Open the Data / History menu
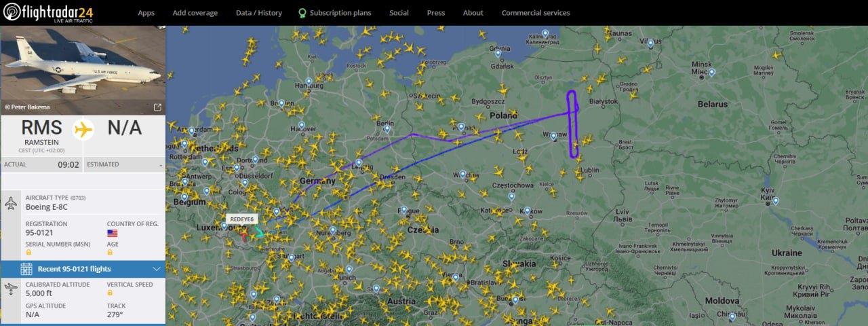Image resolution: width=868 pixels, height=326 pixels. pos(259,13)
